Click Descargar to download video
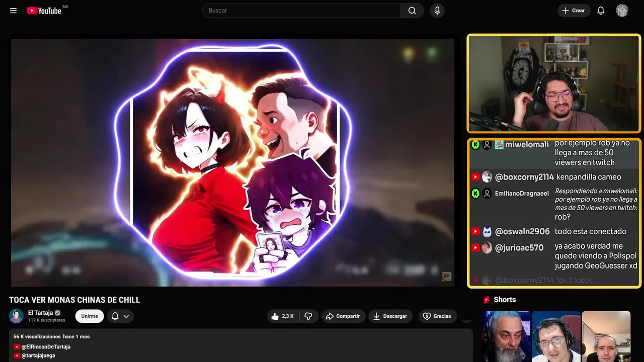The height and width of the screenshot is (362, 644). [390, 316]
